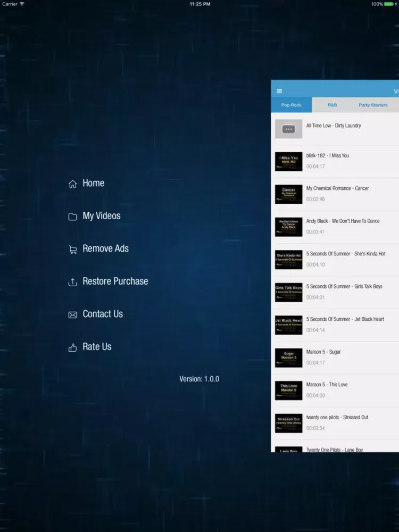The image size is (399, 532).
Task: Open Jet Black Heart thumbnail
Action: (x=288, y=325)
